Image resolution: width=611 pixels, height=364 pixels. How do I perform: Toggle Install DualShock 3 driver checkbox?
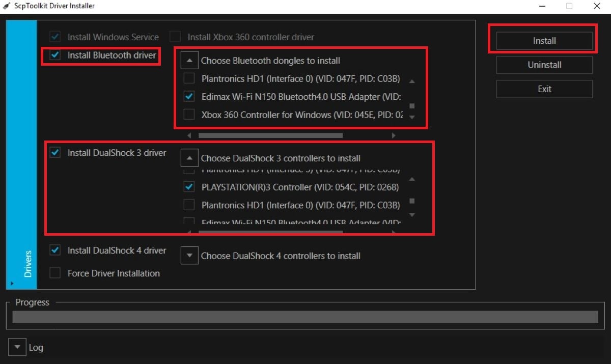tap(55, 153)
